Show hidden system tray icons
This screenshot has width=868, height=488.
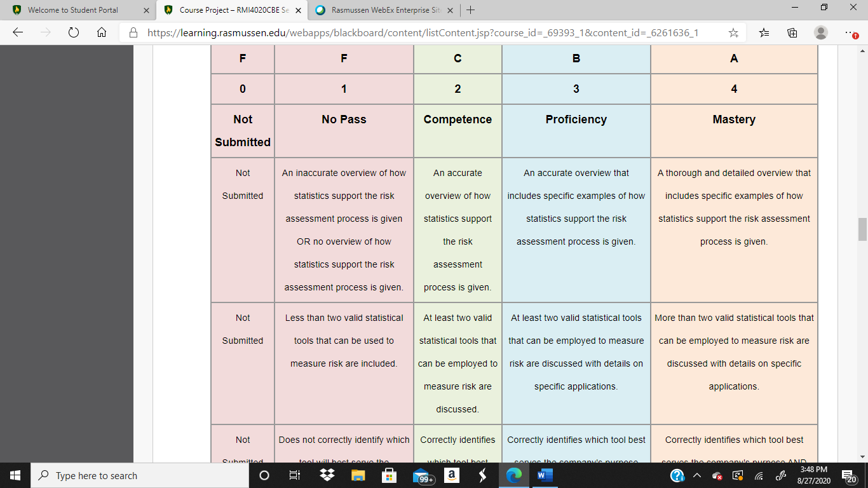(x=698, y=475)
